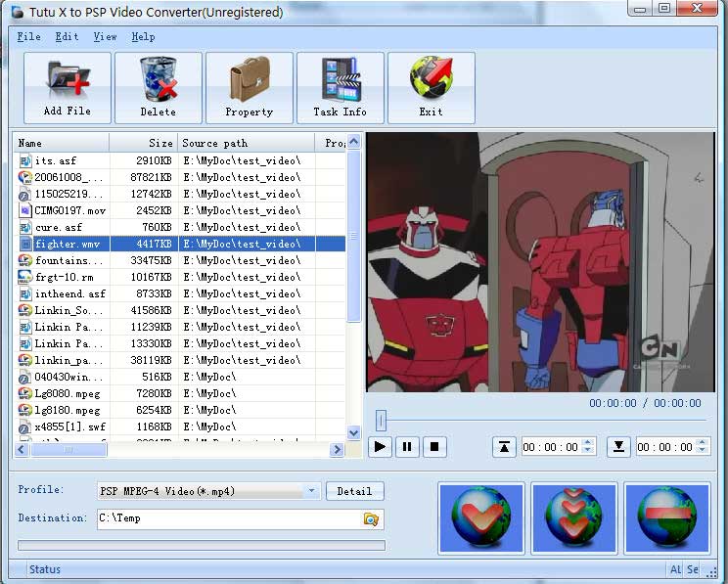
Task: Convert all with triple check globe button
Action: 573,518
